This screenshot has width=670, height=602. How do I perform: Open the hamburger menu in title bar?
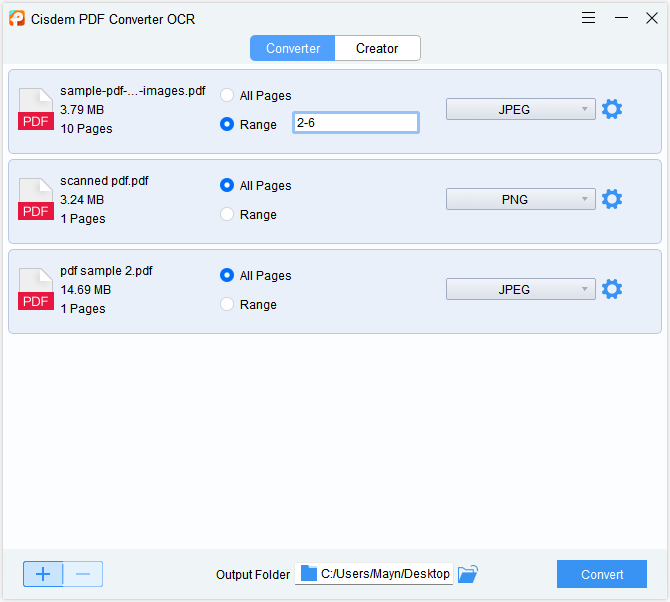[589, 18]
